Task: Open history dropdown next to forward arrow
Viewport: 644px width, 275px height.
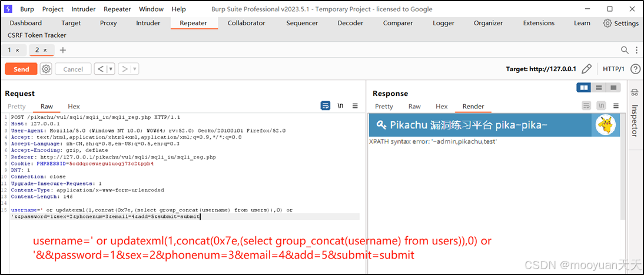Action: 135,69
